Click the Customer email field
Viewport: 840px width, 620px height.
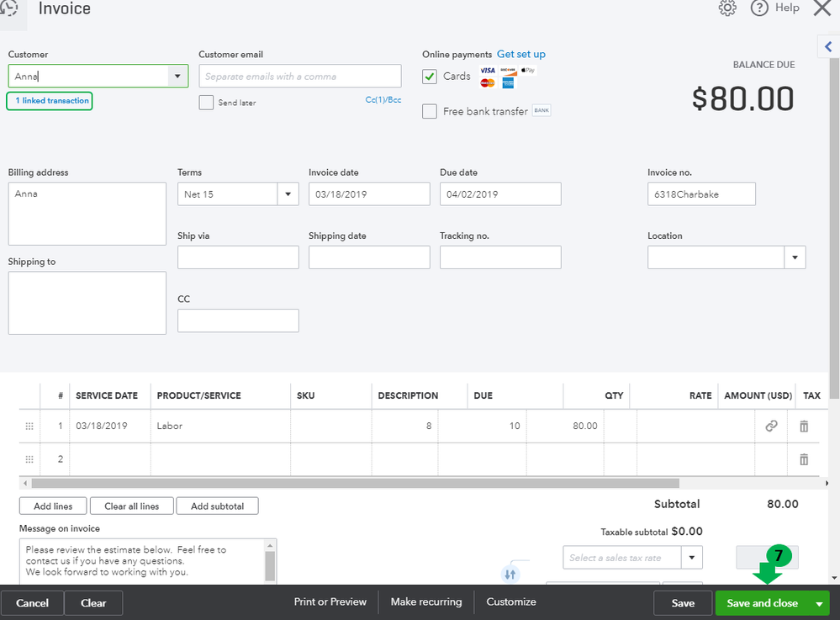[300, 76]
